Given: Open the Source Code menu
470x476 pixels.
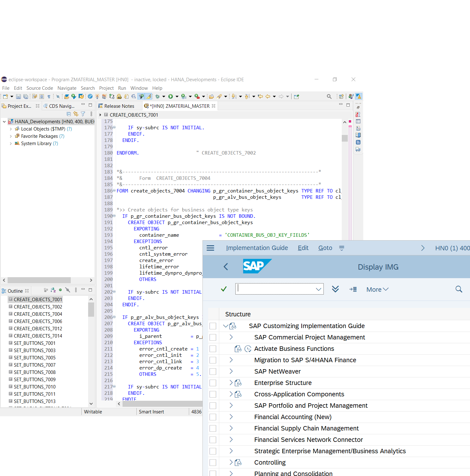Looking at the screenshot, I should coord(40,88).
